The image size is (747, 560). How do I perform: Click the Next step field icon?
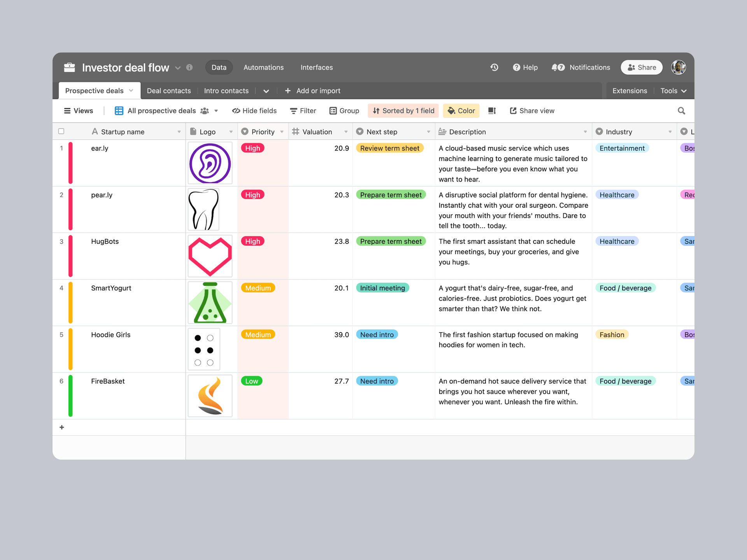point(360,131)
